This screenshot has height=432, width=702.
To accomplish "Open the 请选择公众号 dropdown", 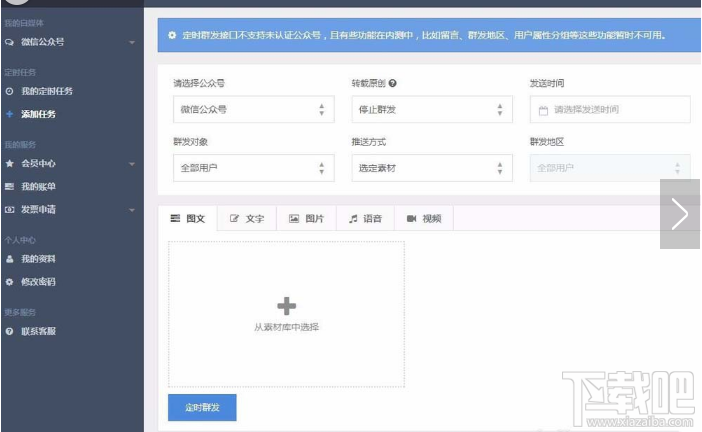I will [254, 109].
